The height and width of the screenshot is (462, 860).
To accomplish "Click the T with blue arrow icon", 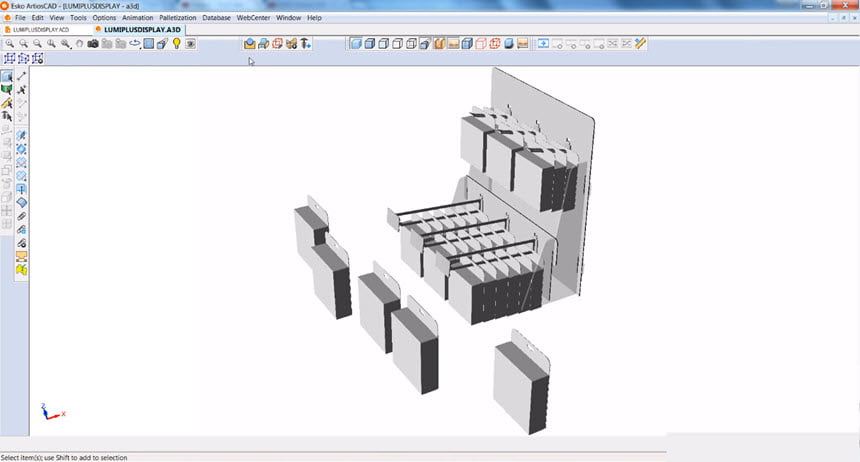I will pos(305,43).
